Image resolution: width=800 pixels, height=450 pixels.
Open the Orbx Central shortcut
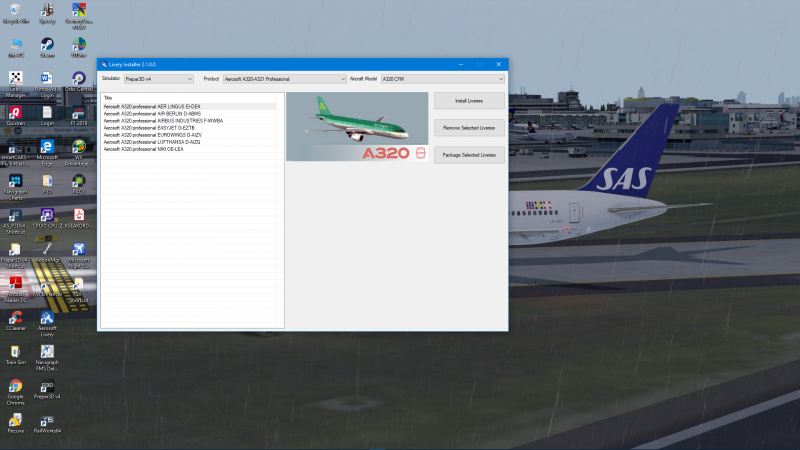79,82
